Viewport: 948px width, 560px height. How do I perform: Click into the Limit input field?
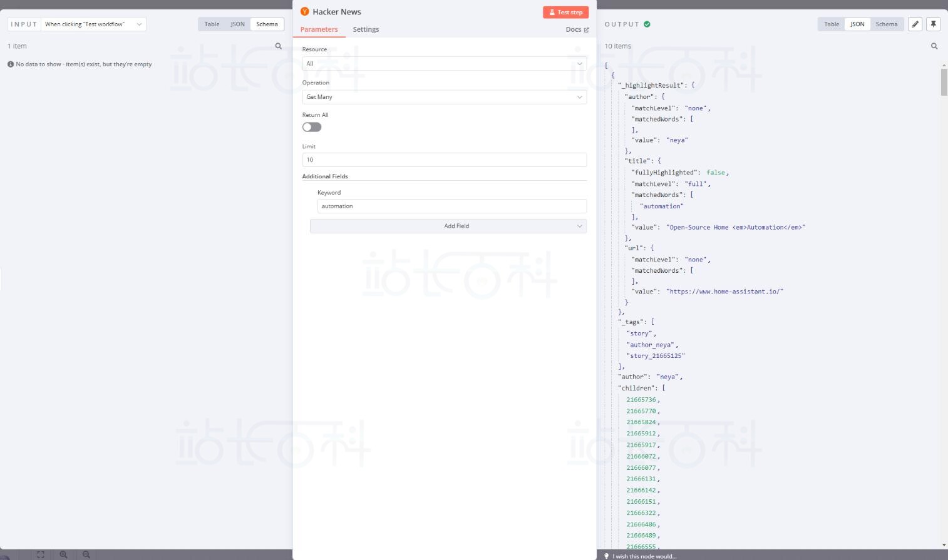click(x=445, y=160)
